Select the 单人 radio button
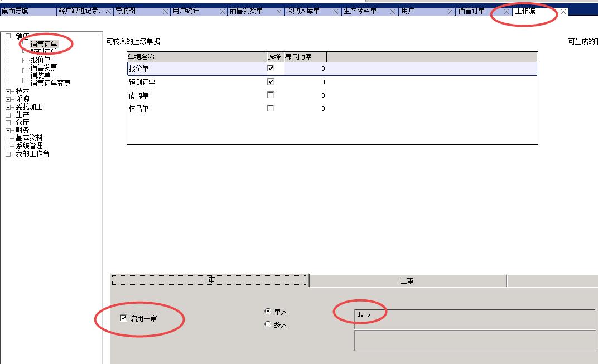Screen dimensions: 598x364 pos(268,312)
